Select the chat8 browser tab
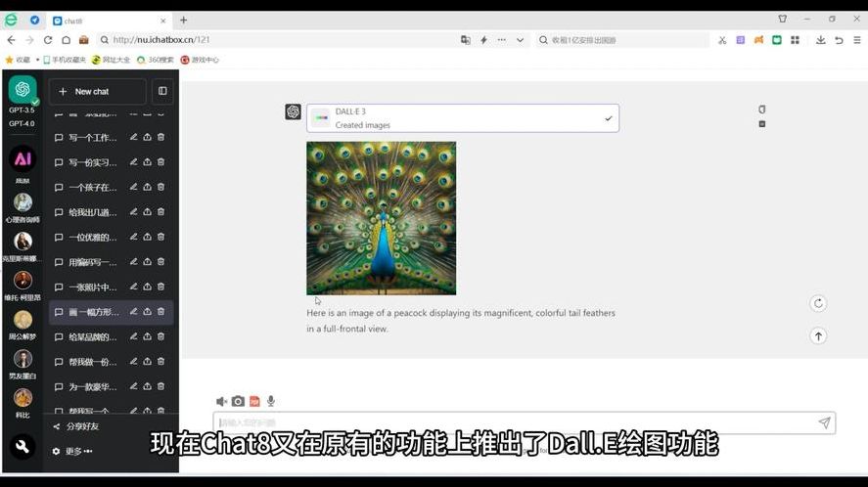The image size is (868, 487). pos(109,22)
